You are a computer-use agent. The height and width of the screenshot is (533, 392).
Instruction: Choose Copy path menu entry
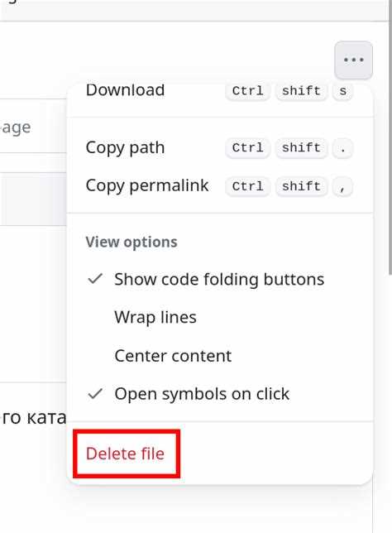(x=220, y=147)
